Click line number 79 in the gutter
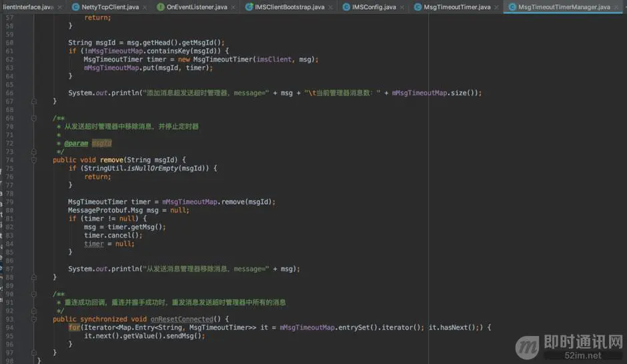Screen dimensions: 627x364 (x=9, y=202)
